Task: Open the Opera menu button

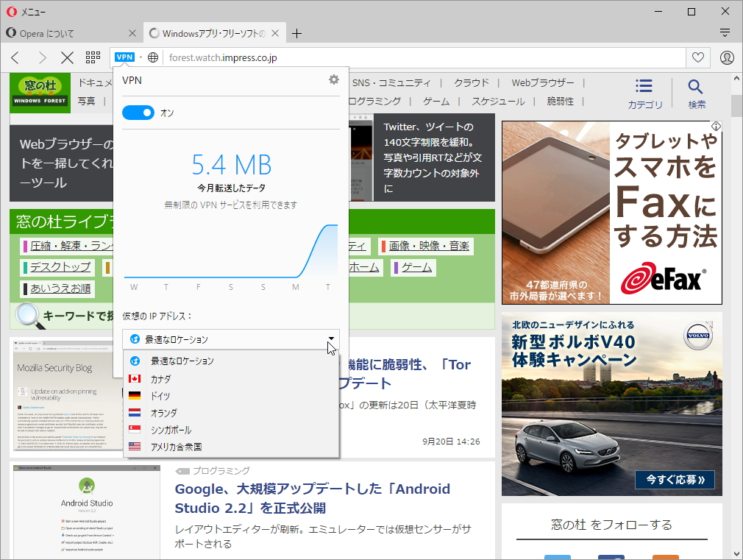Action: click(26, 11)
